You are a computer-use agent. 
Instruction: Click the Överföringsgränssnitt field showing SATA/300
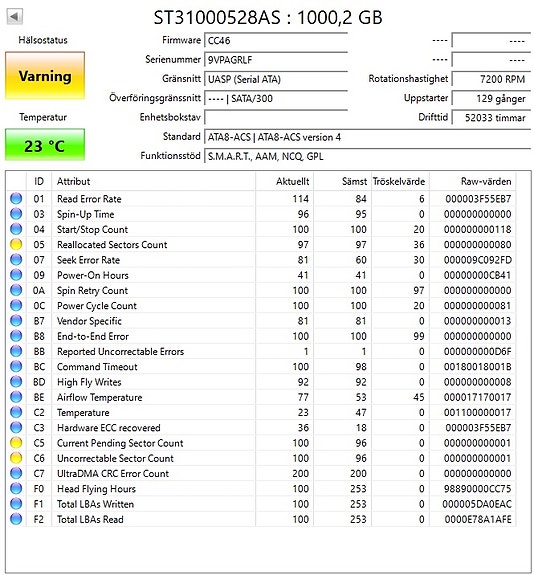[x=276, y=98]
